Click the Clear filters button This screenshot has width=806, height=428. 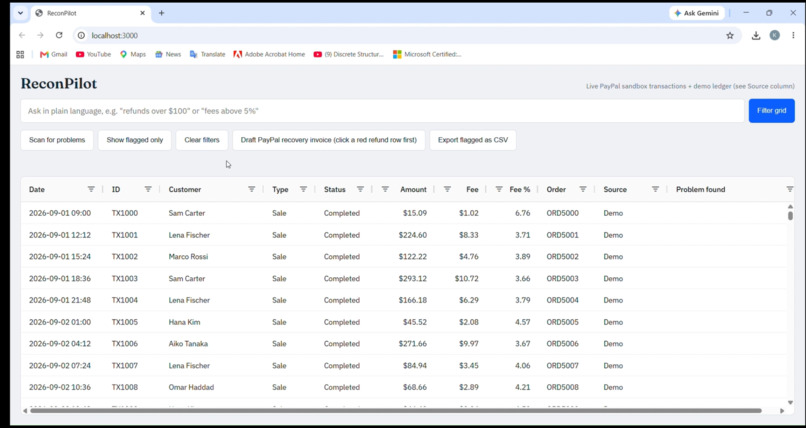[202, 140]
